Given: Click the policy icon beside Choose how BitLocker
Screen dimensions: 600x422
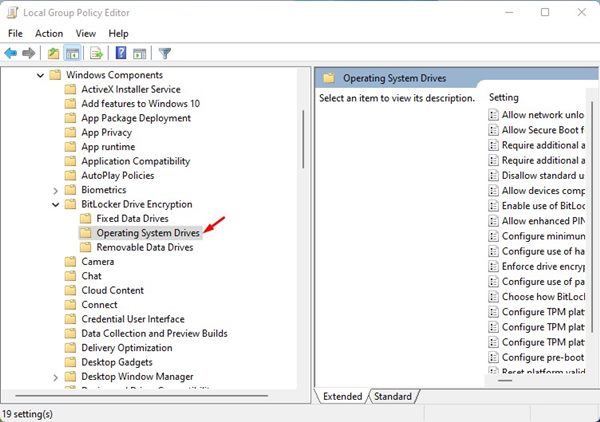Looking at the screenshot, I should 494,297.
